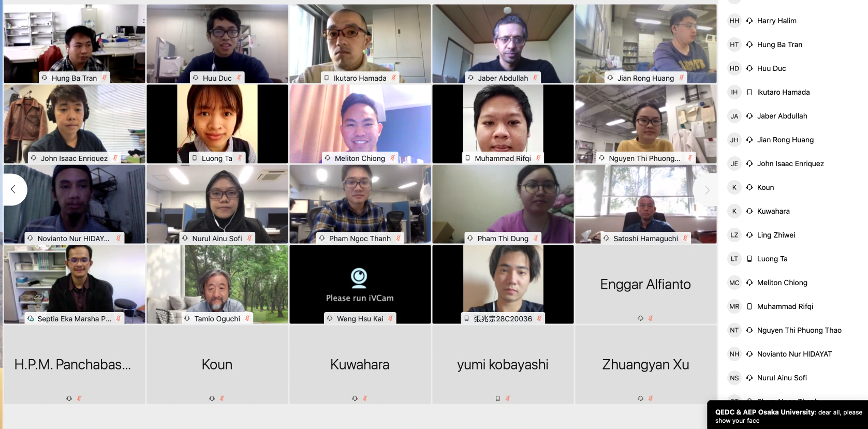Click the muted mic icon on Tamio Oguchi's tile
The image size is (868, 429).
point(247,318)
